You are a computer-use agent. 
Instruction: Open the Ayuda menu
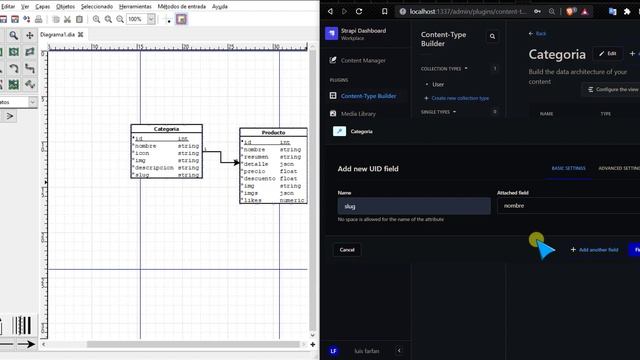tap(220, 7)
